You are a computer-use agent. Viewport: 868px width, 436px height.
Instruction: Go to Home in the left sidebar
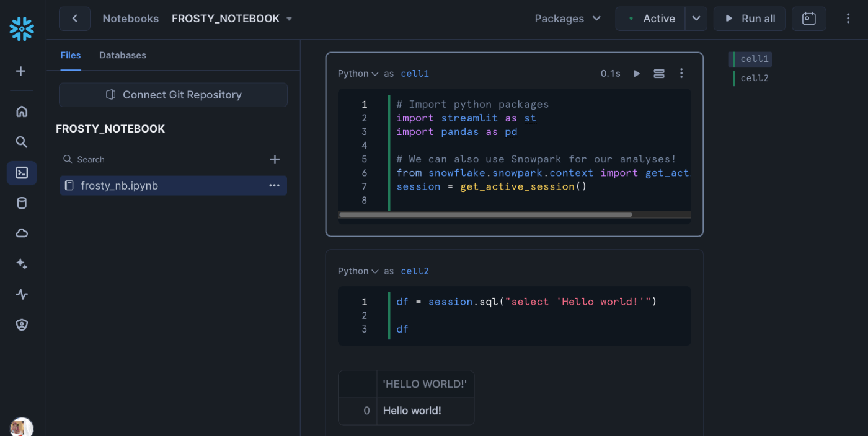tap(22, 111)
